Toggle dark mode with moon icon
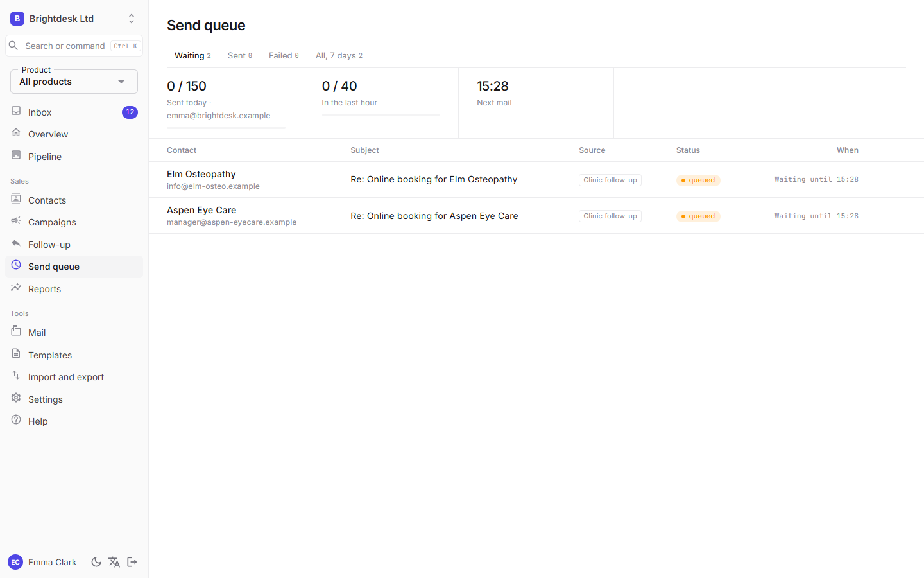Viewport: 924px width, 578px height. point(96,562)
